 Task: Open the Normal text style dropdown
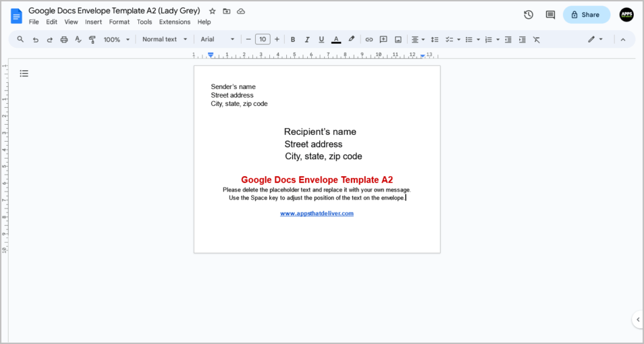click(x=165, y=39)
